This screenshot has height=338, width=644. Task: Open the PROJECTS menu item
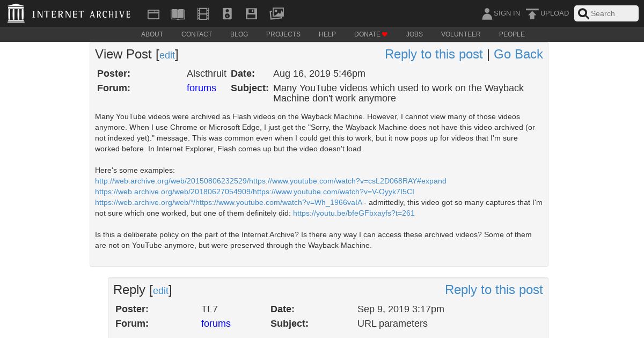click(x=283, y=34)
